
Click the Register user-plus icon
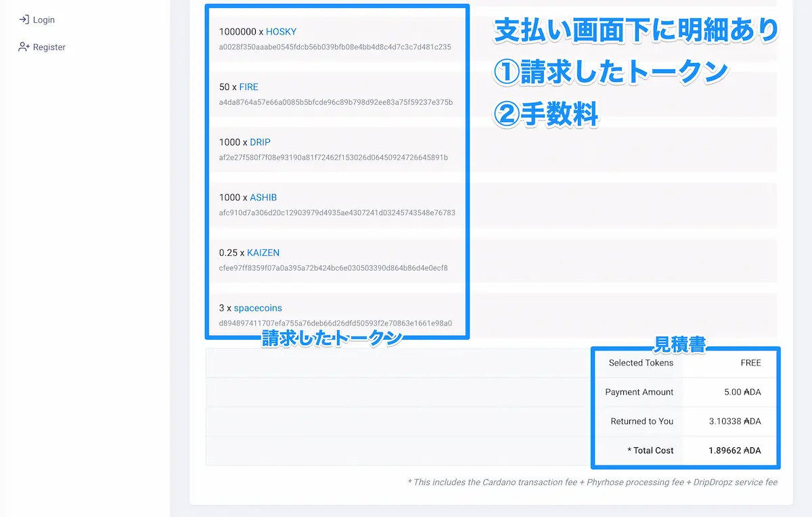[24, 47]
